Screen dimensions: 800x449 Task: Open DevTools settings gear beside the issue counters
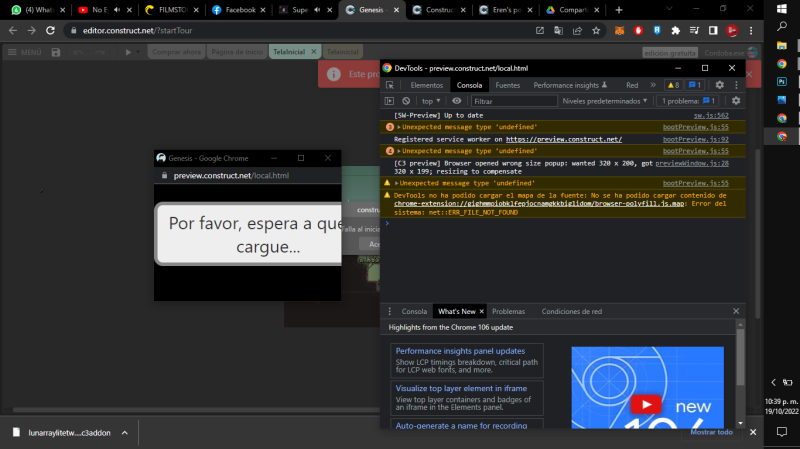(719, 85)
